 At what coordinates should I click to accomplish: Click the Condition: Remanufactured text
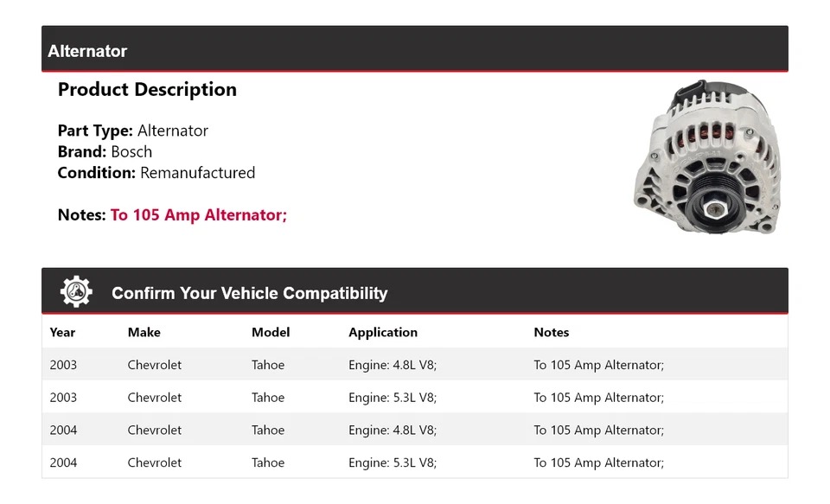click(x=156, y=173)
